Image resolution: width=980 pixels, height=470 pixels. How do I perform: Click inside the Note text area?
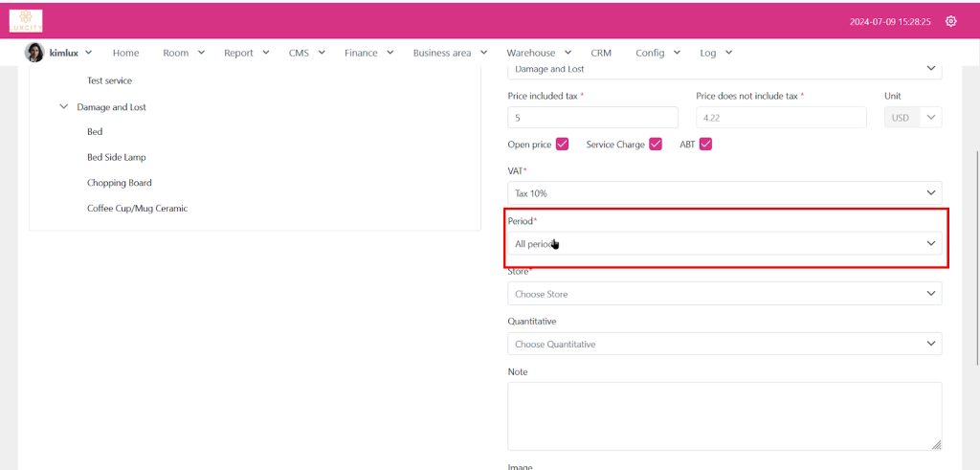724,415
